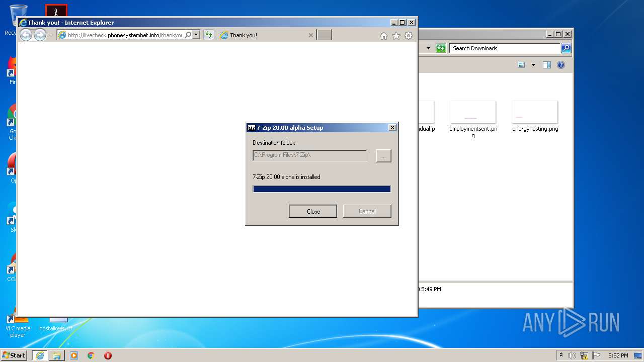Click the Internet Explorer back arrow
Image resolution: width=644 pixels, height=362 pixels.
26,35
